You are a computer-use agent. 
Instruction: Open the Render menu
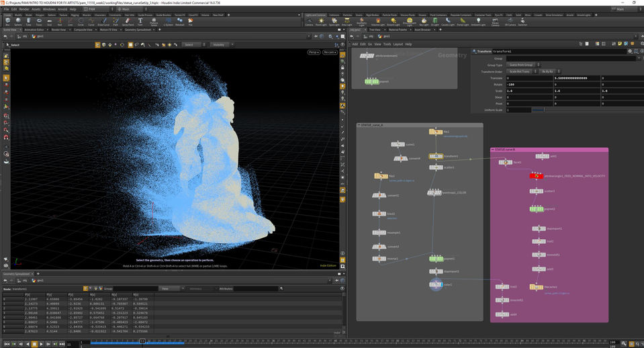coord(24,9)
